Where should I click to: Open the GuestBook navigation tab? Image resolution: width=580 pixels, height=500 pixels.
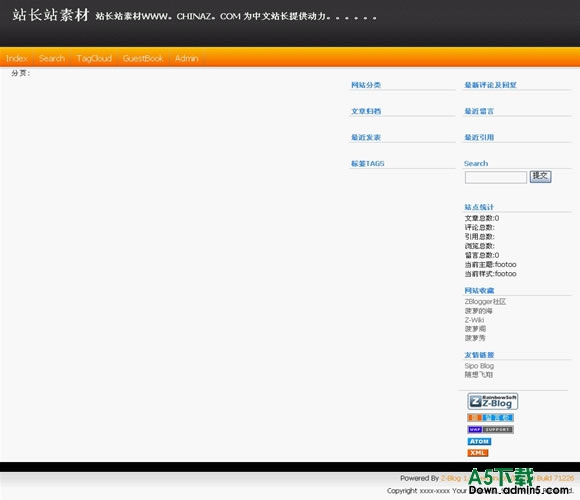(x=143, y=58)
